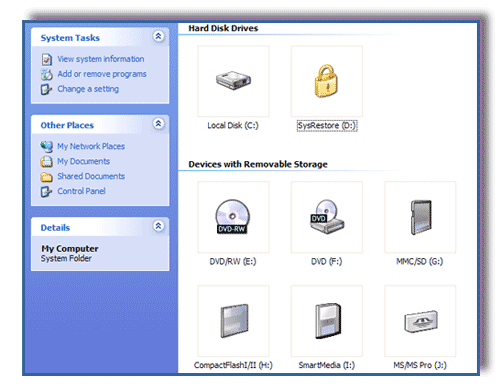Open the SmartMedia (I:) card icon
Viewport: 500px width, 389px height.
[x=328, y=321]
